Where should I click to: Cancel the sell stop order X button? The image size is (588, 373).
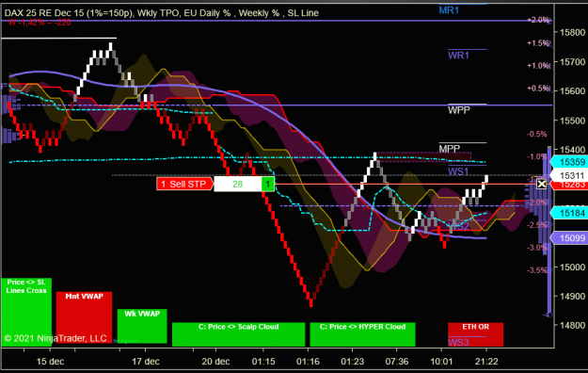point(542,184)
